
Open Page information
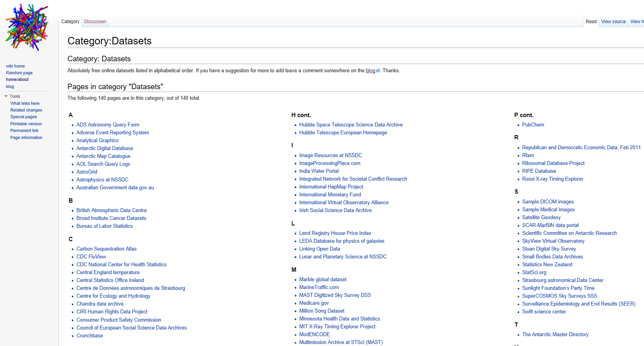(26, 137)
